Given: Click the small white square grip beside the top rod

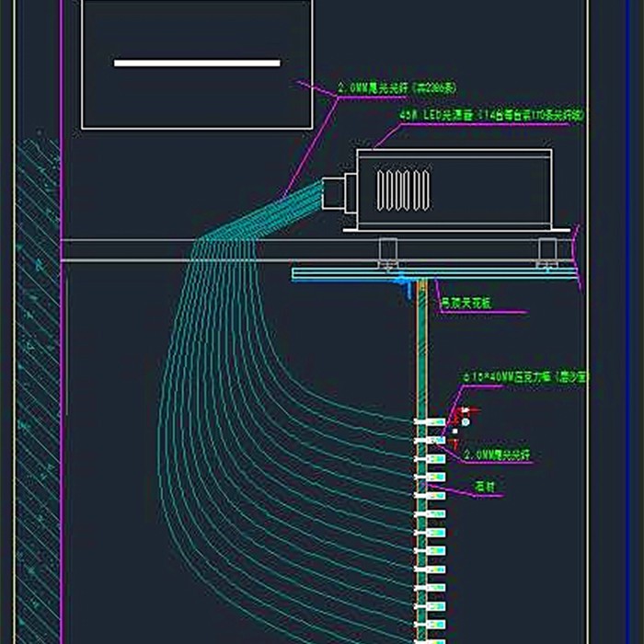Looking at the screenshot, I should pos(454,431).
